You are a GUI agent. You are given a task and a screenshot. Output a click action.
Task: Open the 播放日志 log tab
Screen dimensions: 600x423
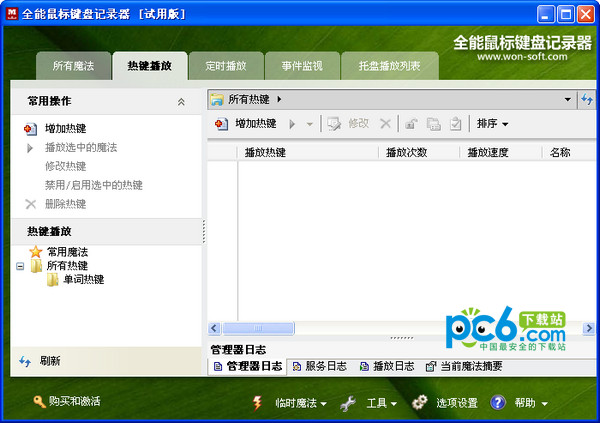387,366
